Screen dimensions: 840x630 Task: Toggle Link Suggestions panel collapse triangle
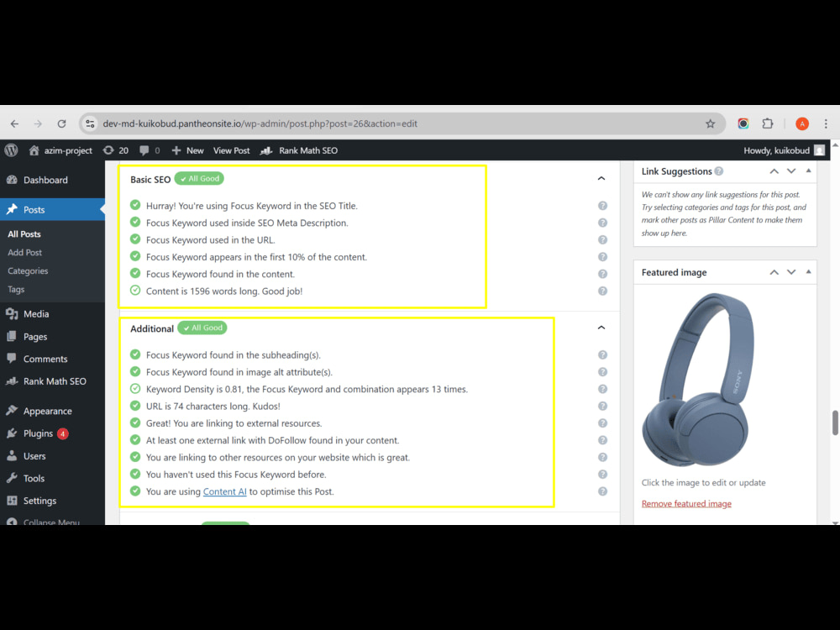[x=808, y=171]
